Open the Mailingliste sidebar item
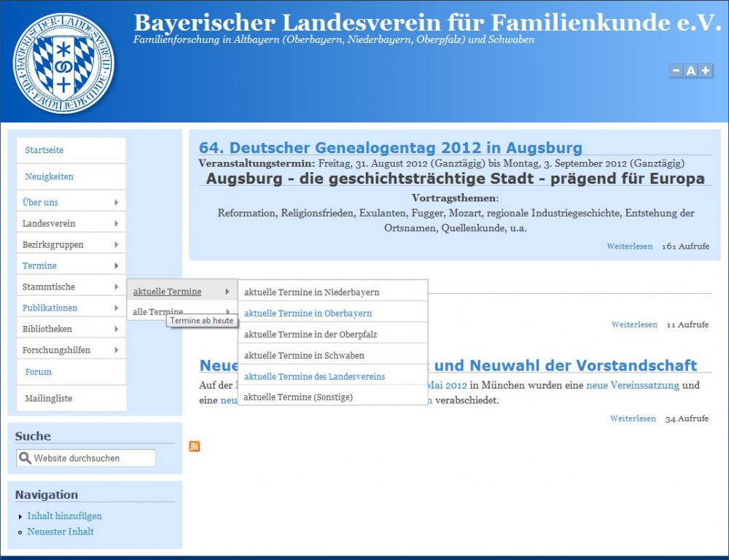This screenshot has height=560, width=729. (47, 399)
